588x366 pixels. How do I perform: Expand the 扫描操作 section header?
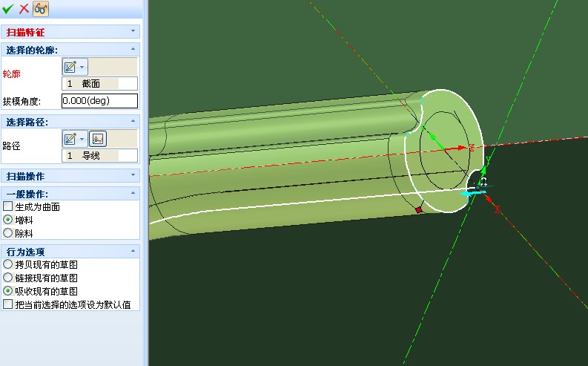[x=133, y=176]
